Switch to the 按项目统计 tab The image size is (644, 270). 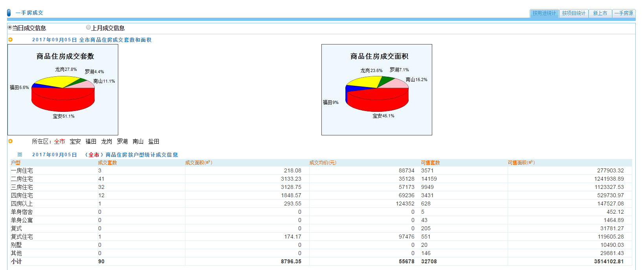point(574,13)
